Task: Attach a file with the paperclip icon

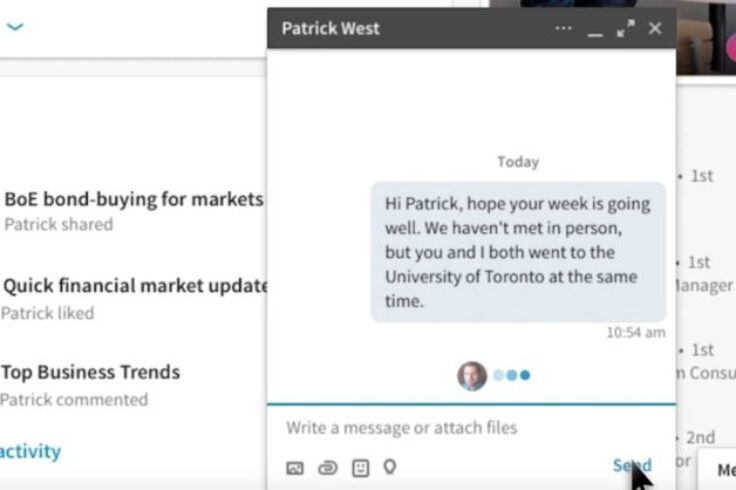Action: [328, 467]
